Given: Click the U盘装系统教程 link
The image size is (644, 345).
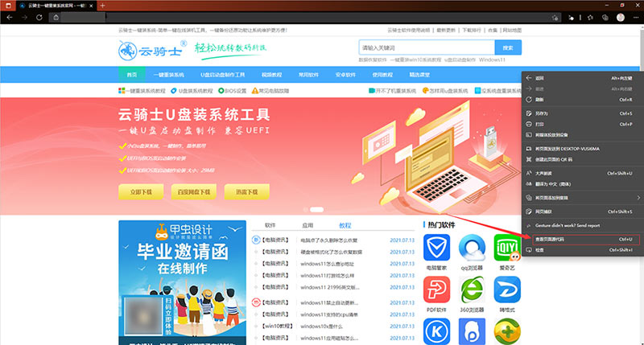Looking at the screenshot, I should click(x=192, y=91).
